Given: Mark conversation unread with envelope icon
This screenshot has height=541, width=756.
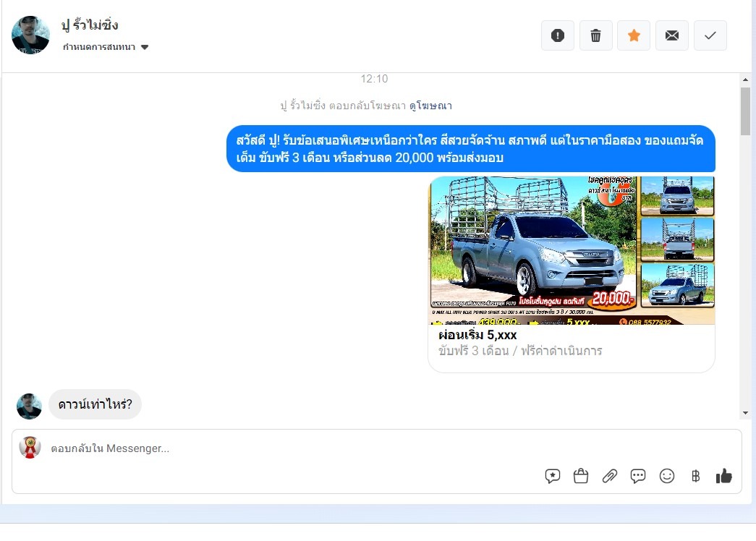Looking at the screenshot, I should (671, 35).
